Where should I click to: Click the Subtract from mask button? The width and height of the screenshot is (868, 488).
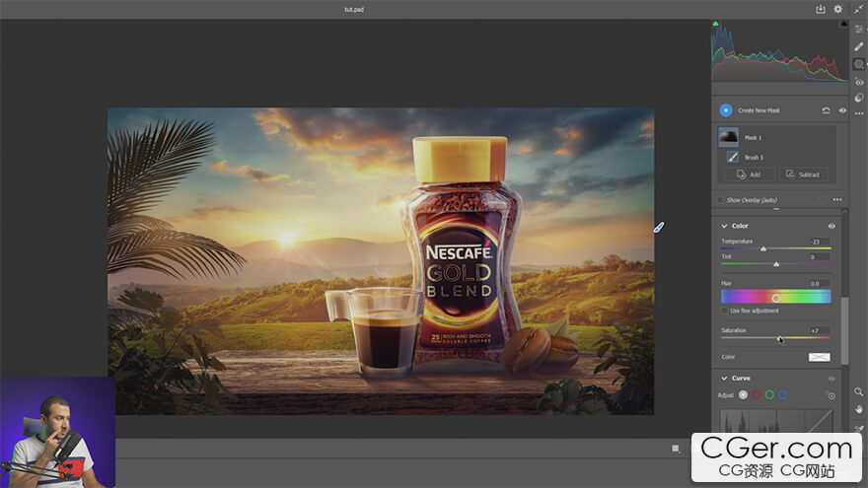pyautogui.click(x=803, y=174)
